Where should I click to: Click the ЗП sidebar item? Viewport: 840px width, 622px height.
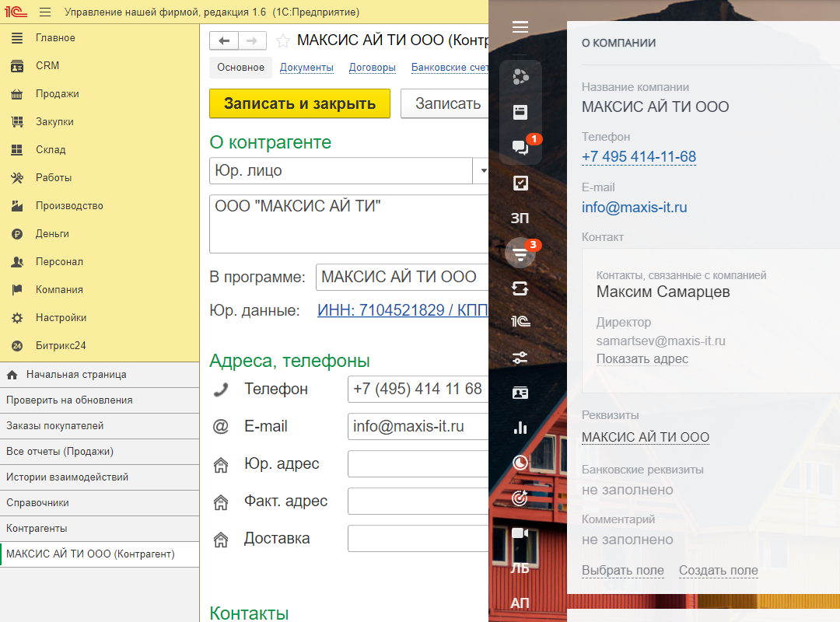520,218
